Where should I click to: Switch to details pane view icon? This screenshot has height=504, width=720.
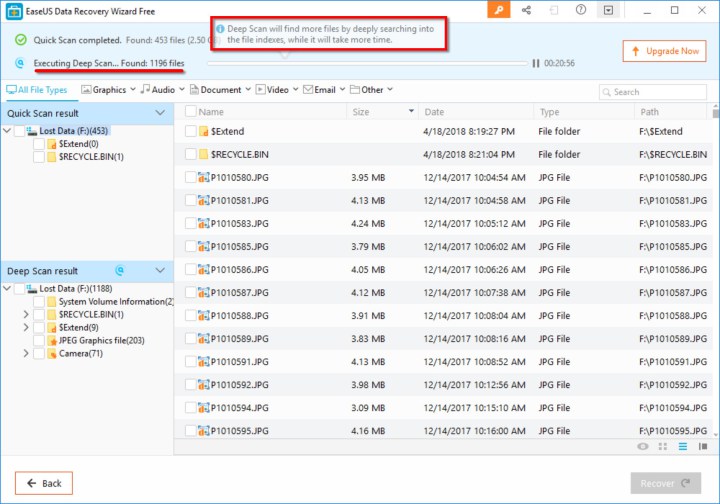pyautogui.click(x=703, y=445)
